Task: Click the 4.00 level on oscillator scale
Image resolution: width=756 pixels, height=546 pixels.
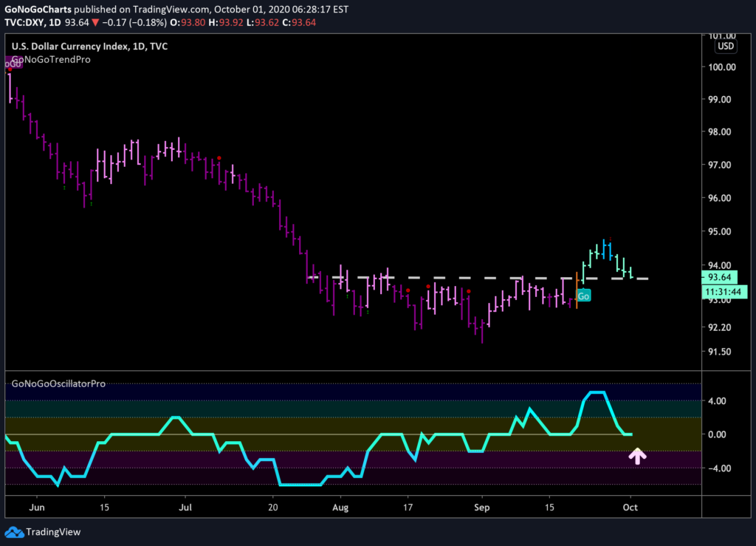Action: (717, 400)
